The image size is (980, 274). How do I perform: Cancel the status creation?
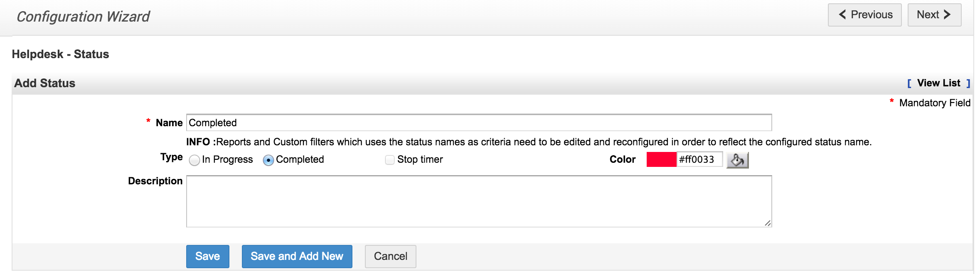tap(390, 256)
